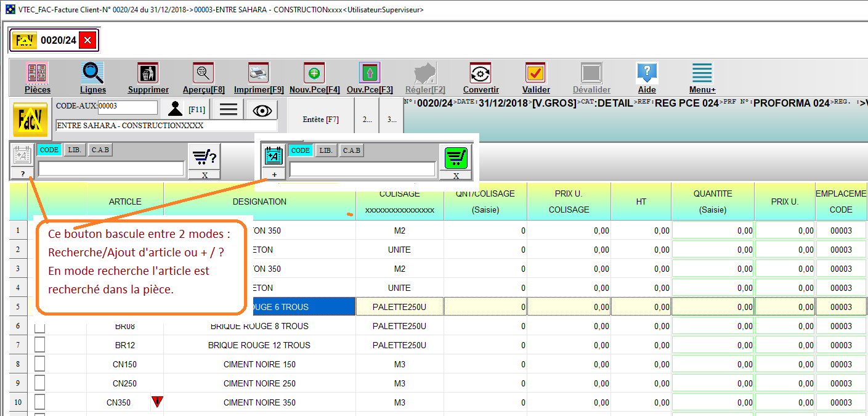Tick the checkbox on the BR12 row
This screenshot has width=868, height=416.
point(39,345)
